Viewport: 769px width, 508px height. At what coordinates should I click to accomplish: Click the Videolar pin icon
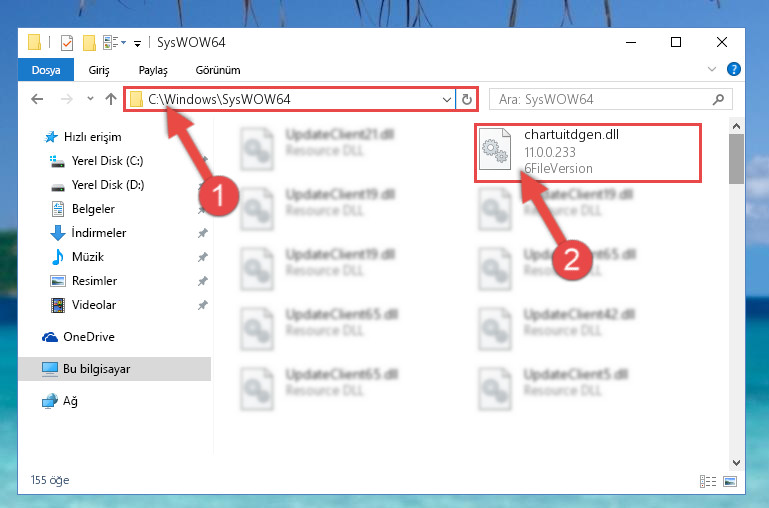pyautogui.click(x=203, y=305)
